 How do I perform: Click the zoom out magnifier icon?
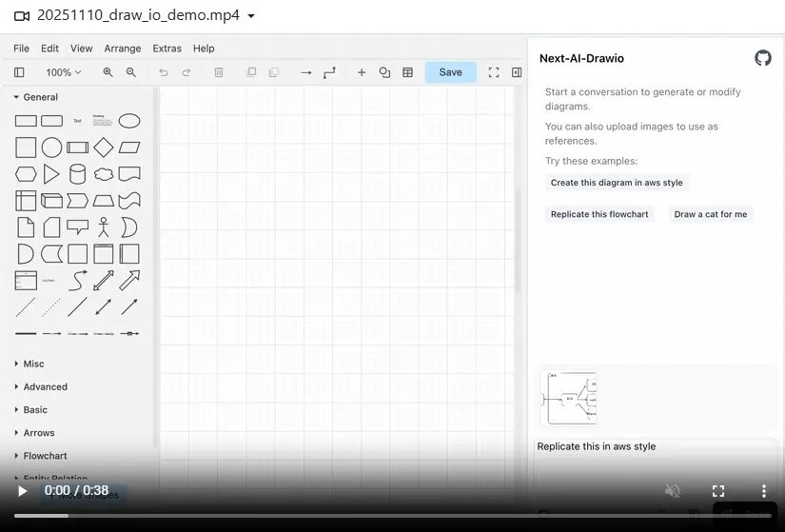pyautogui.click(x=130, y=72)
